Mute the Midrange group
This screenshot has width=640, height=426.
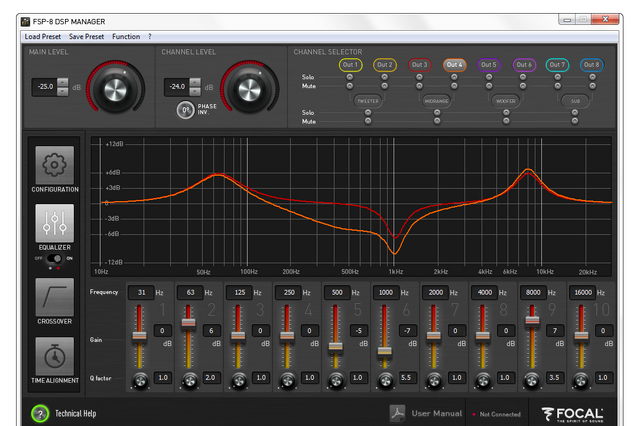coord(437,121)
